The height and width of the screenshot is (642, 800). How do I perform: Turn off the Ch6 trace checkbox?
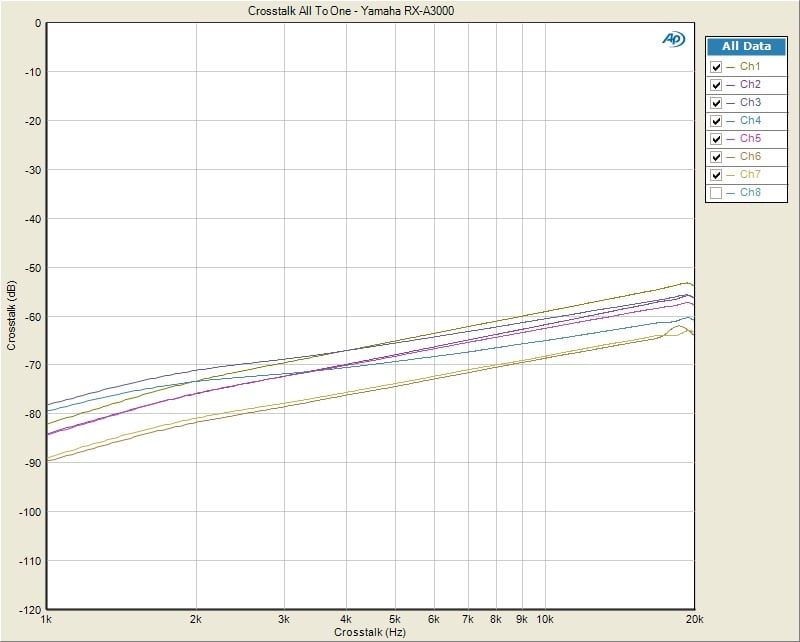click(x=715, y=157)
